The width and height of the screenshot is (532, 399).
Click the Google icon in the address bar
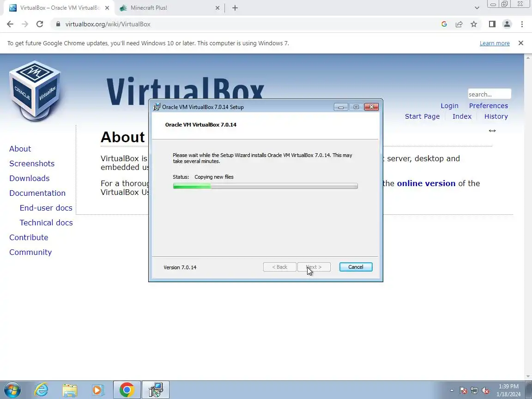[x=444, y=24]
